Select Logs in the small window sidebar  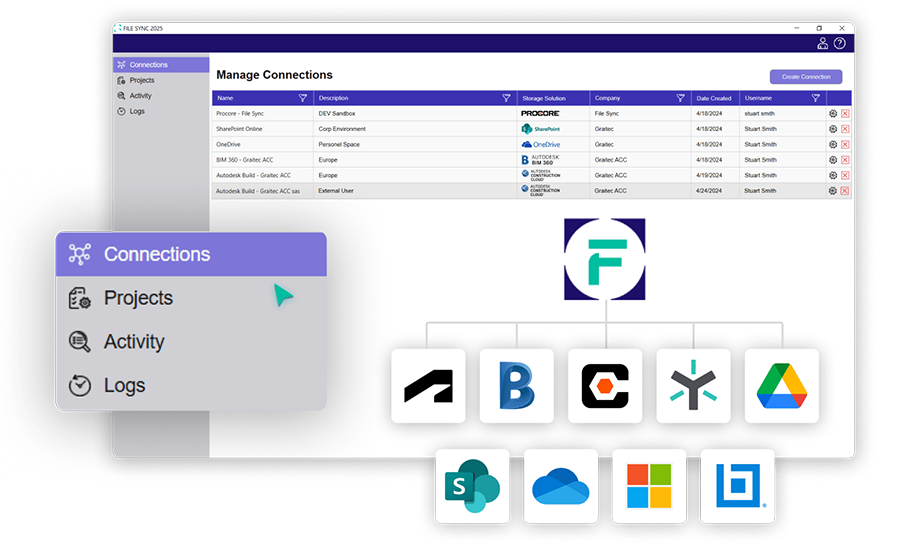coord(161,111)
